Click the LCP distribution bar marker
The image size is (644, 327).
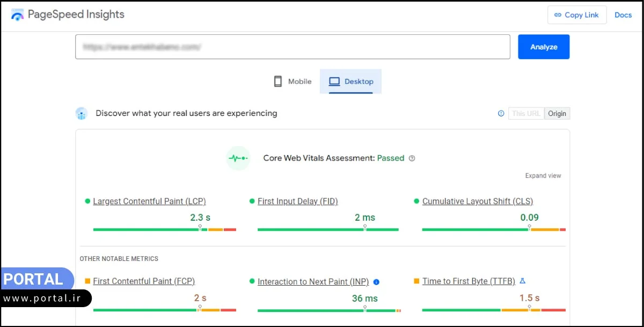[200, 228]
